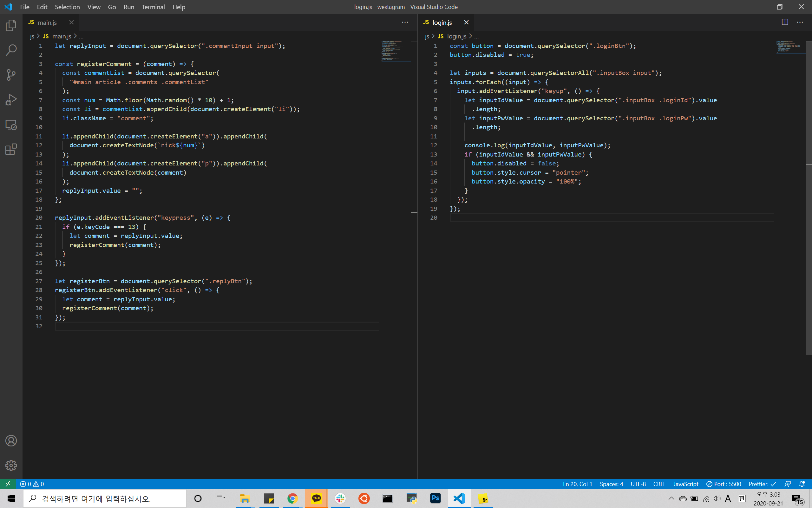Image resolution: width=812 pixels, height=508 pixels.
Task: Click the js folder breadcrumb in left editor
Action: point(32,36)
